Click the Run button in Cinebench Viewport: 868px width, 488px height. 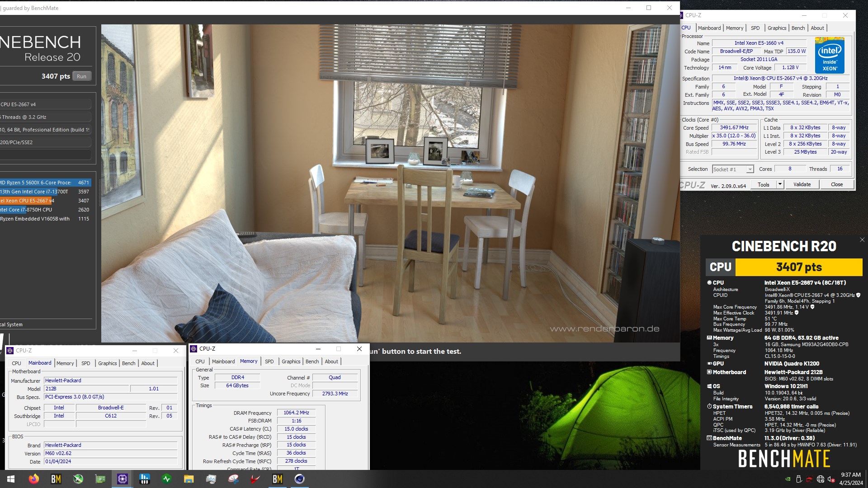(81, 76)
